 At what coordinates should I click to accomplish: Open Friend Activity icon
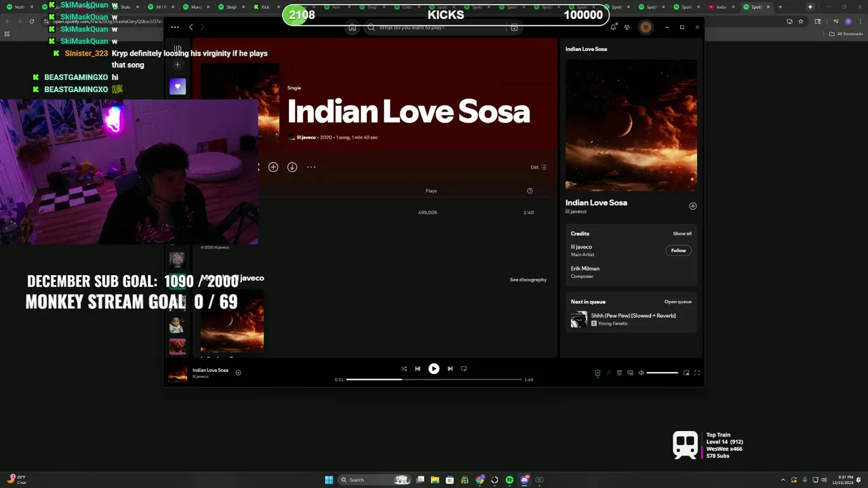627,28
